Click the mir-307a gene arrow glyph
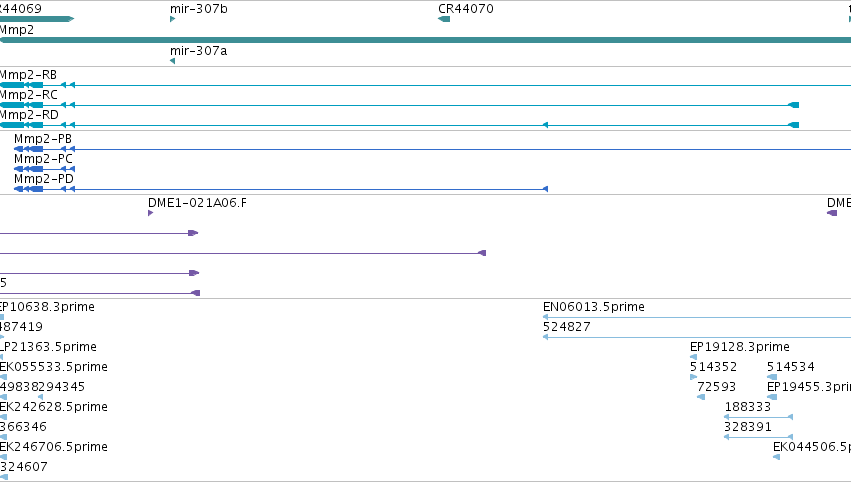 (173, 61)
